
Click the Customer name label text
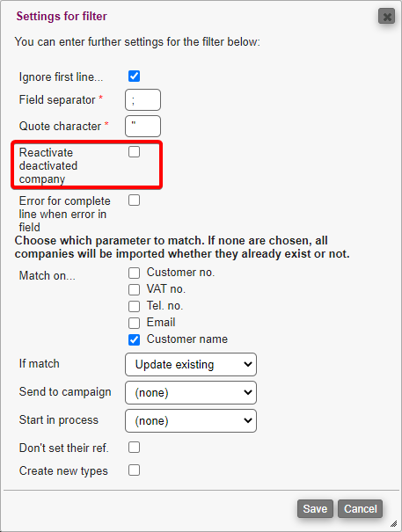[187, 339]
